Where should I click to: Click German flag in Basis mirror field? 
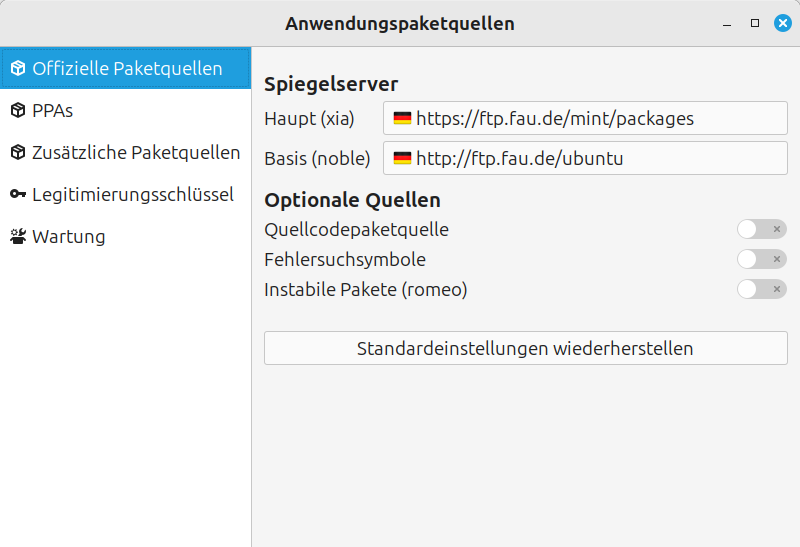402,158
